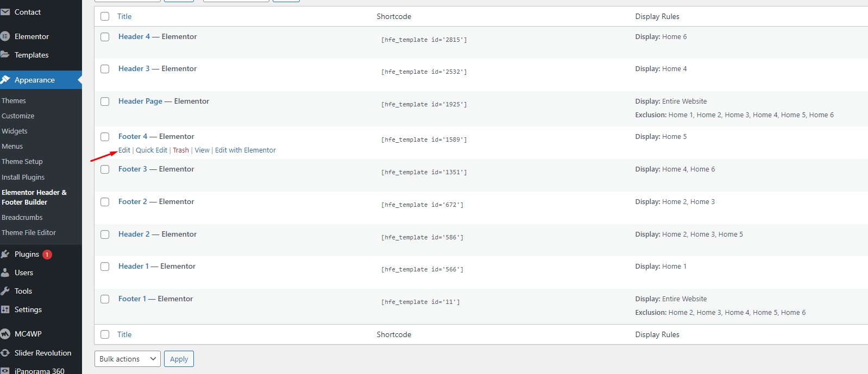Click the Slider Revolution refresh icon
Image resolution: width=868 pixels, height=374 pixels.
click(x=5, y=353)
